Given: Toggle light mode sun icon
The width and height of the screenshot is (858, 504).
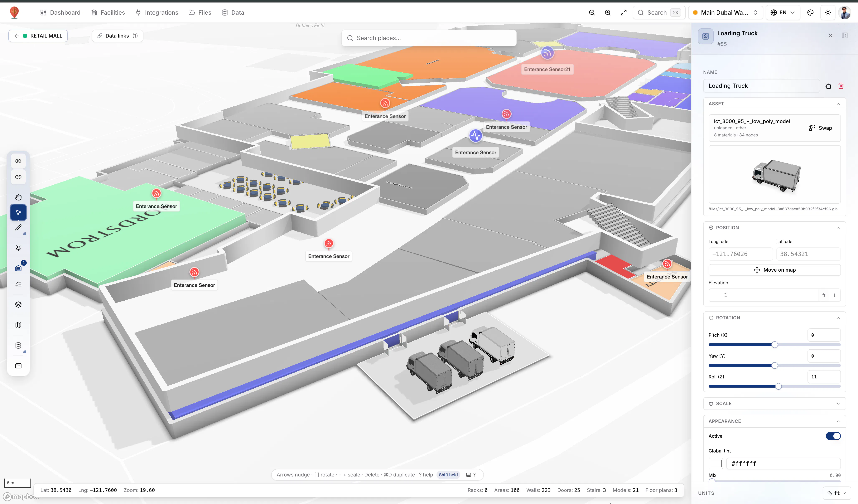Looking at the screenshot, I should pyautogui.click(x=828, y=13).
